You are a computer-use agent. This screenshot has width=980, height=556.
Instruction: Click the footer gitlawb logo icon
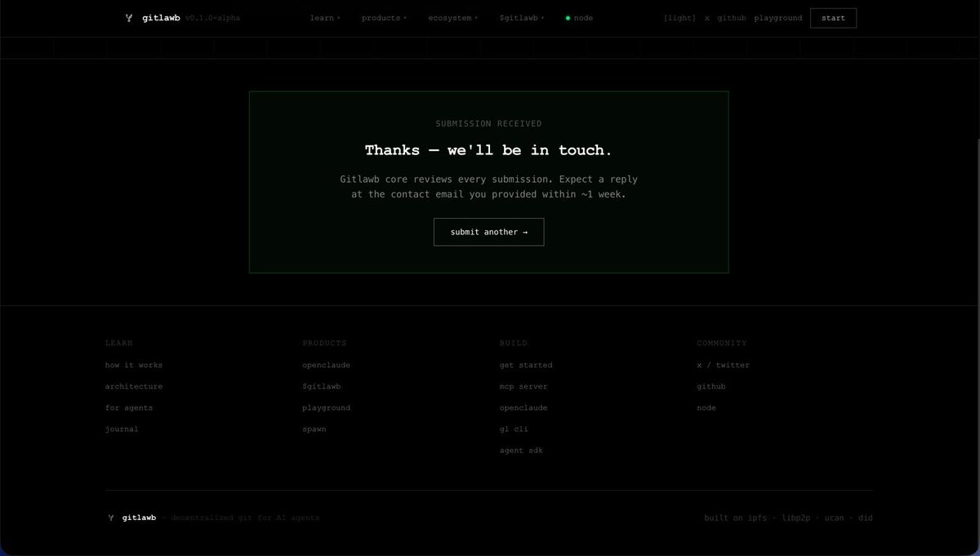tap(110, 518)
